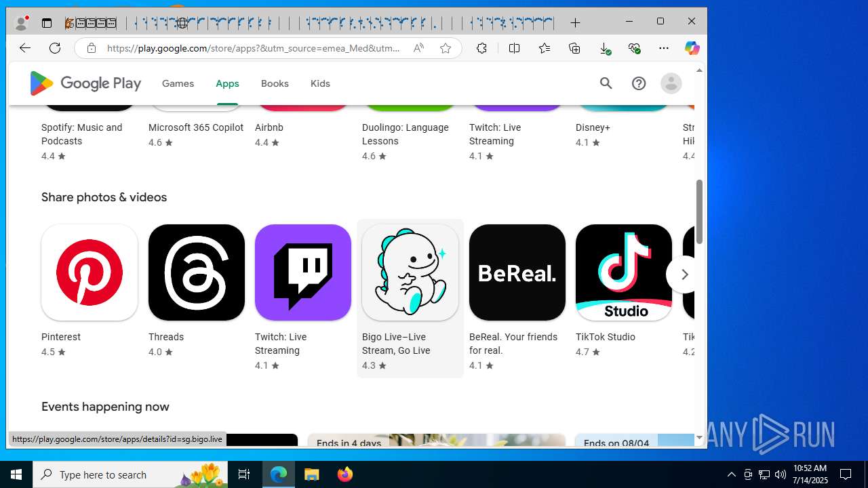Open the Pinterest app icon

pos(90,272)
